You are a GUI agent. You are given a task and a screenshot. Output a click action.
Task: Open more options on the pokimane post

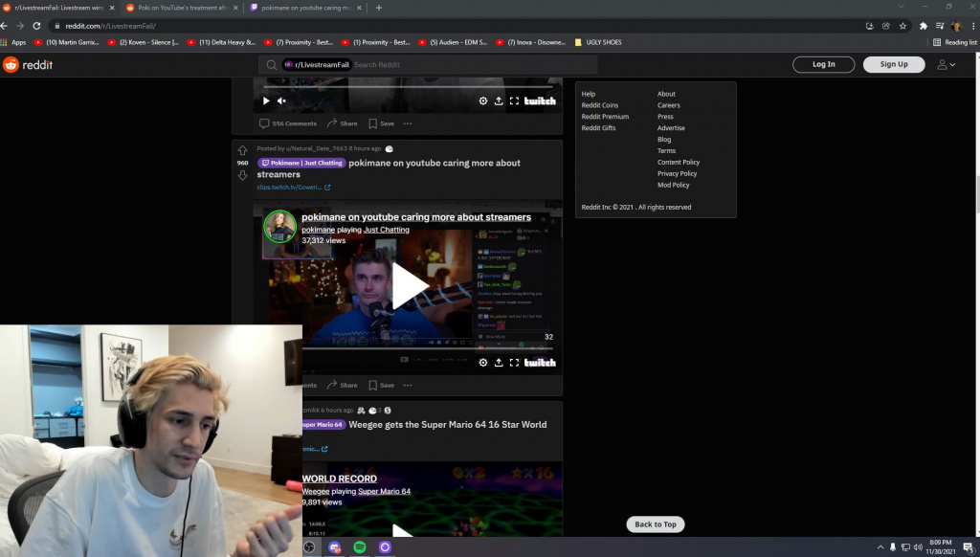pos(408,386)
